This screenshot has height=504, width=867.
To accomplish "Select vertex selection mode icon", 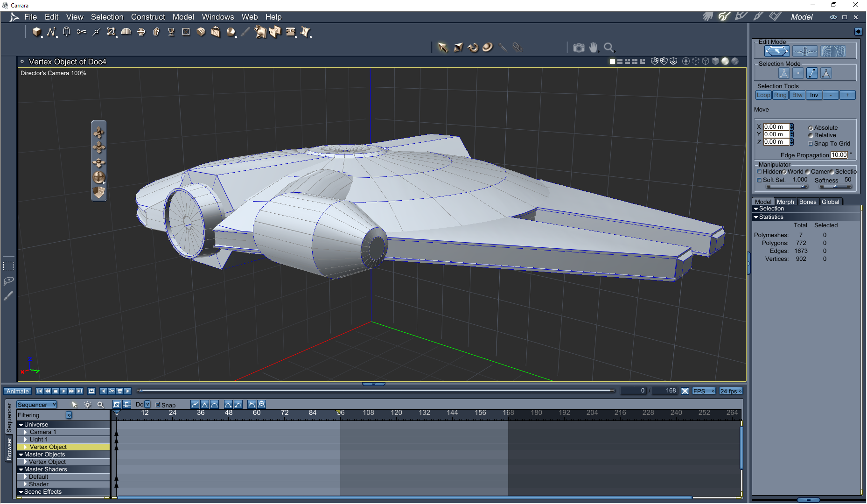I will [798, 73].
